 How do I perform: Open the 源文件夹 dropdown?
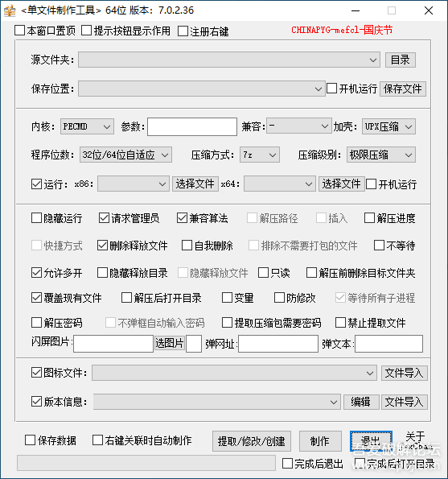229,60
